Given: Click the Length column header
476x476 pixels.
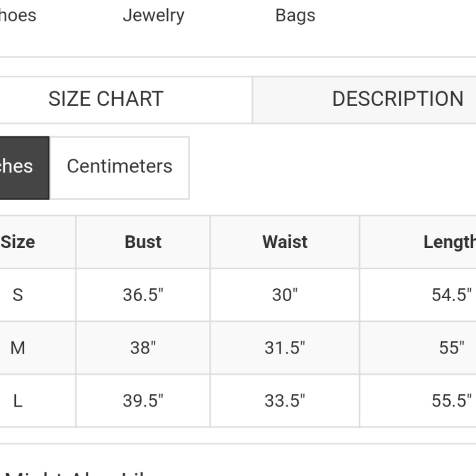Looking at the screenshot, I should tap(448, 242).
